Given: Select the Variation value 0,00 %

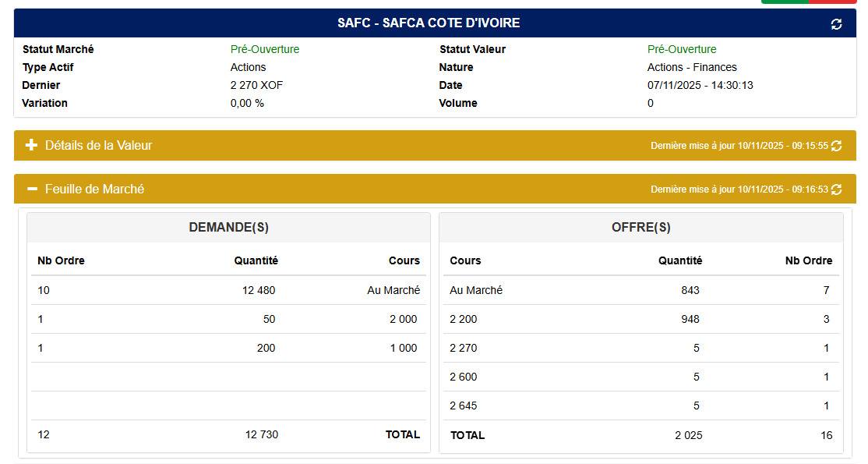Looking at the screenshot, I should tap(247, 103).
